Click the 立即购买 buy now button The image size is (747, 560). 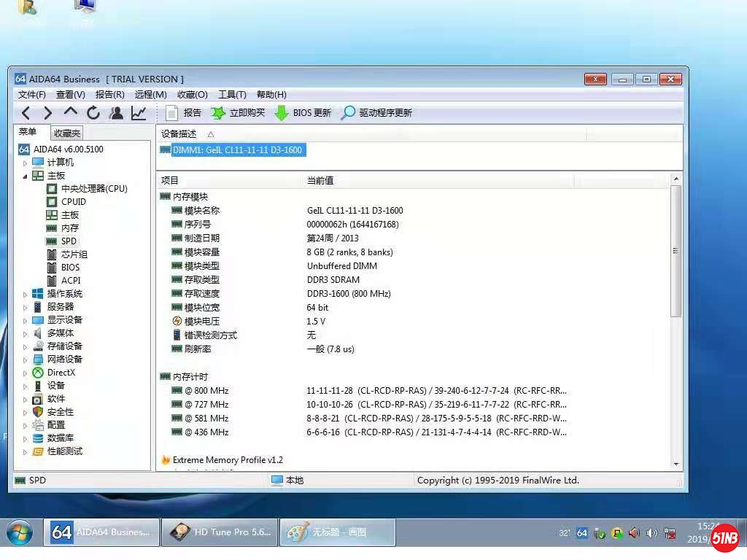point(238,113)
